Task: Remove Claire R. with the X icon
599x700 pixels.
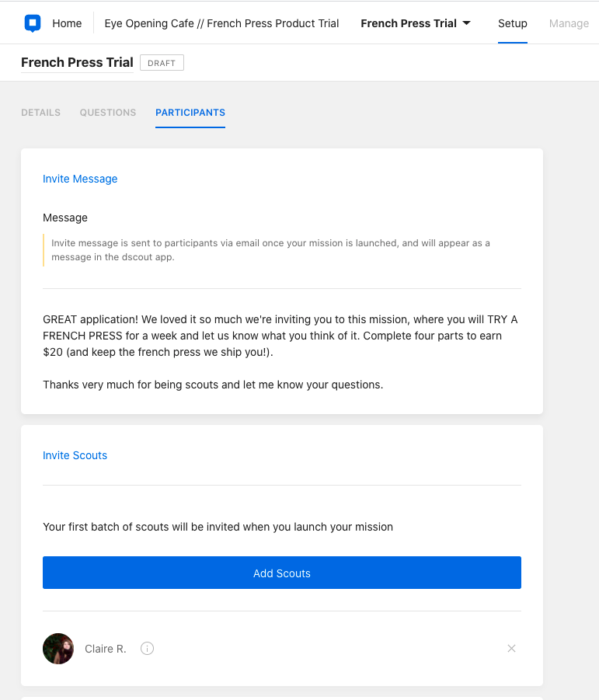Action: [x=511, y=648]
